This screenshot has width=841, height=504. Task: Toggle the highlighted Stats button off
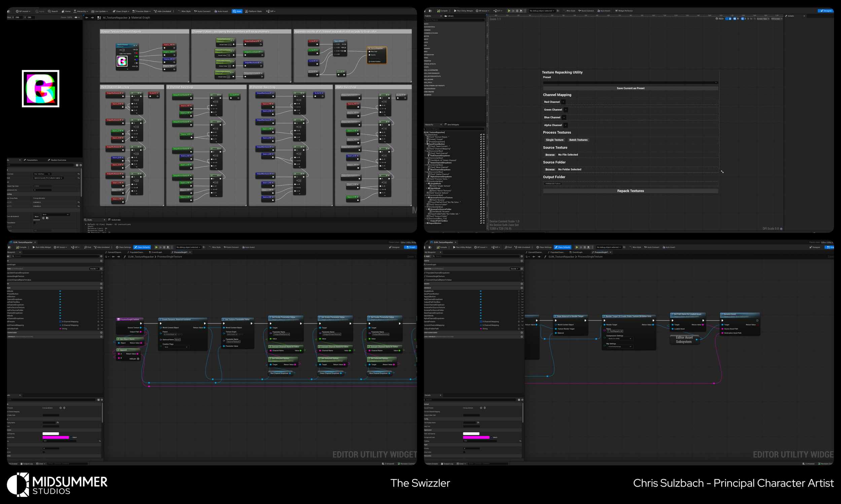(237, 11)
